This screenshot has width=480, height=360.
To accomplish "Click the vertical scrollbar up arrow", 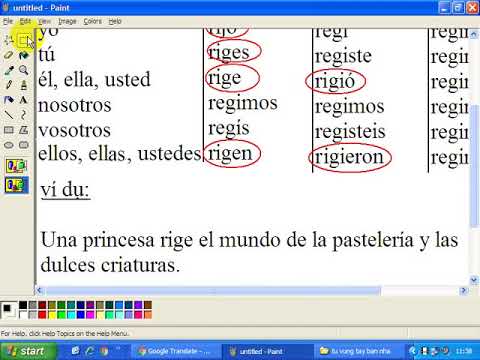I will click(473, 34).
